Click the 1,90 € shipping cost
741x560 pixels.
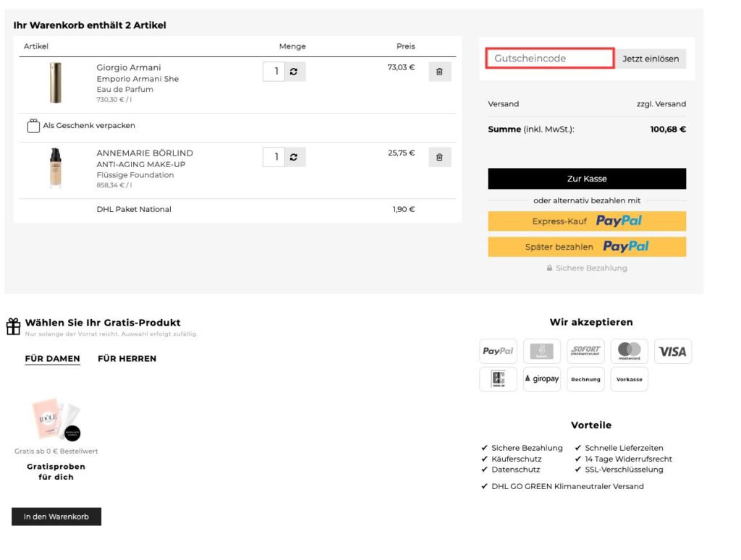(404, 209)
